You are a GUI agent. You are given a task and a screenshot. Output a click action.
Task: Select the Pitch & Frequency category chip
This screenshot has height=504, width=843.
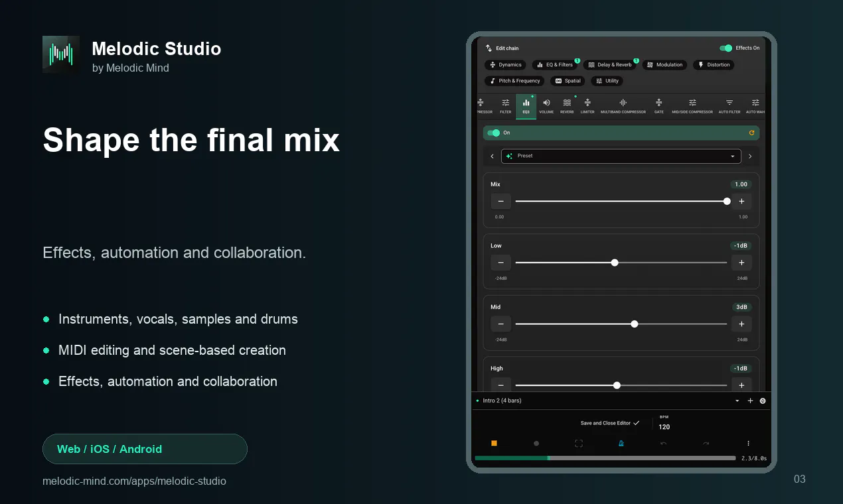(514, 81)
